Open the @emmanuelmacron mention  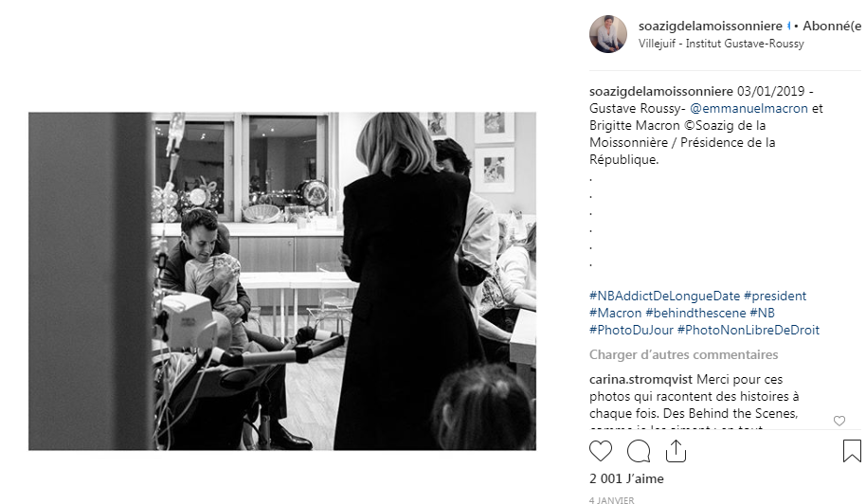click(749, 108)
